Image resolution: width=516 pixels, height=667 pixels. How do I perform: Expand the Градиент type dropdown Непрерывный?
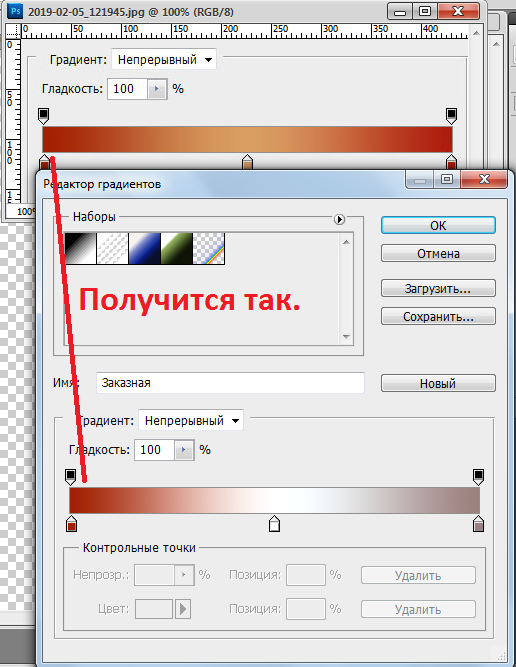click(191, 421)
